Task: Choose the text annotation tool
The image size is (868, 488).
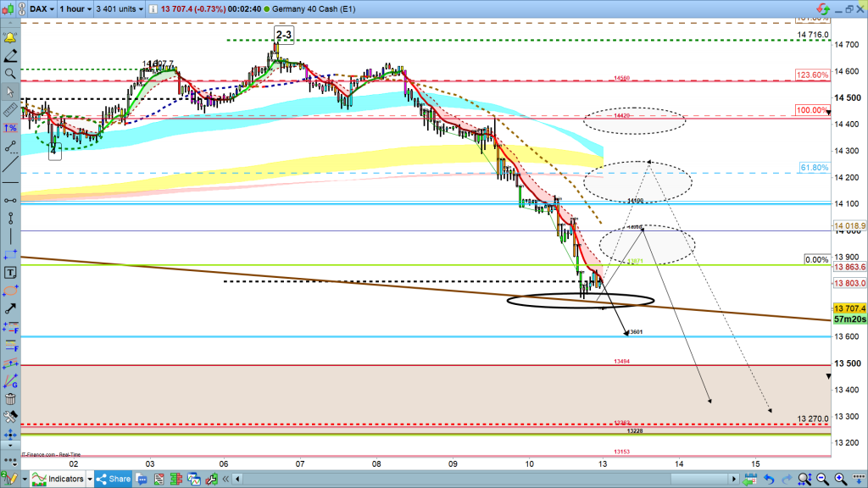Action: tap(10, 273)
